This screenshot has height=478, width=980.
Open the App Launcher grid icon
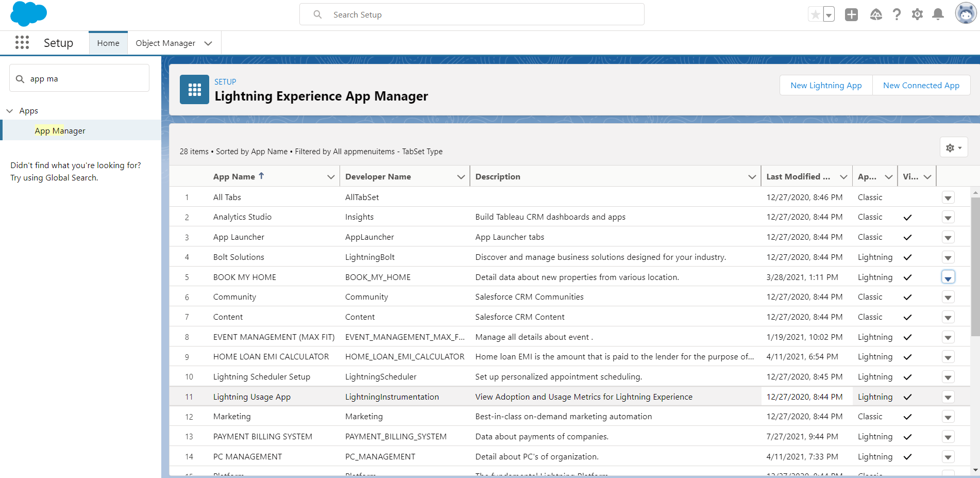point(22,43)
